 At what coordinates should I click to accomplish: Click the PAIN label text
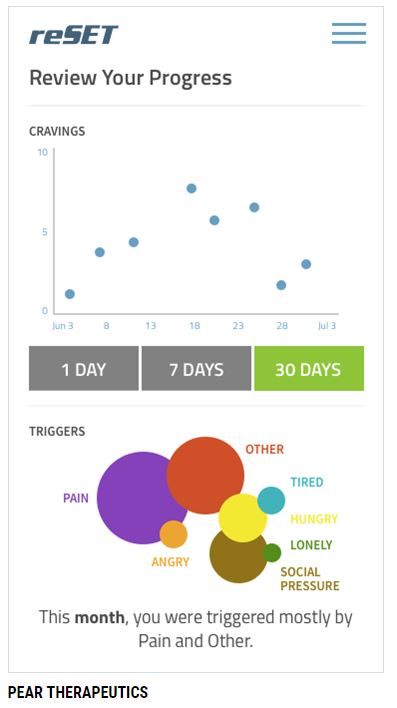76,498
